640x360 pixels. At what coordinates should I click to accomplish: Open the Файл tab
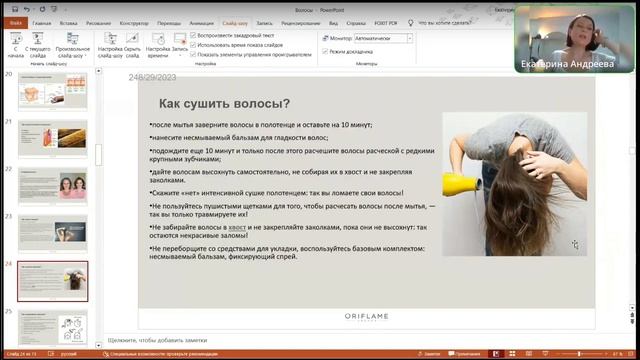pos(16,23)
